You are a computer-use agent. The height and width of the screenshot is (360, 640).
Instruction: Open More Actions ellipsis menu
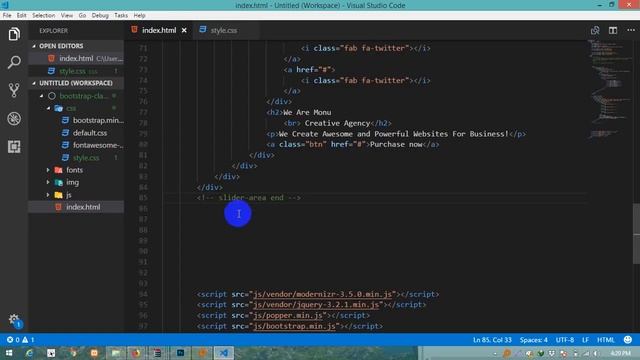631,30
